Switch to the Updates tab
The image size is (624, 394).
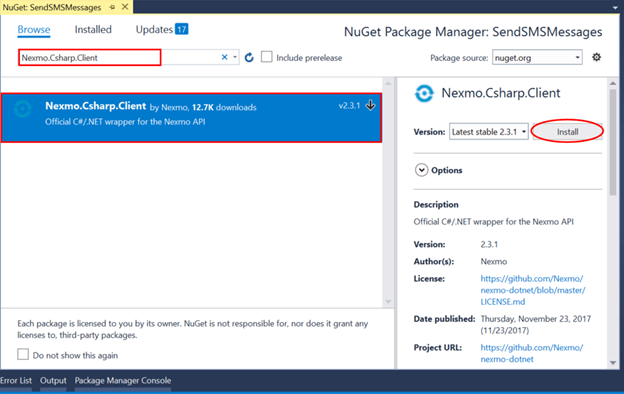coord(162,30)
